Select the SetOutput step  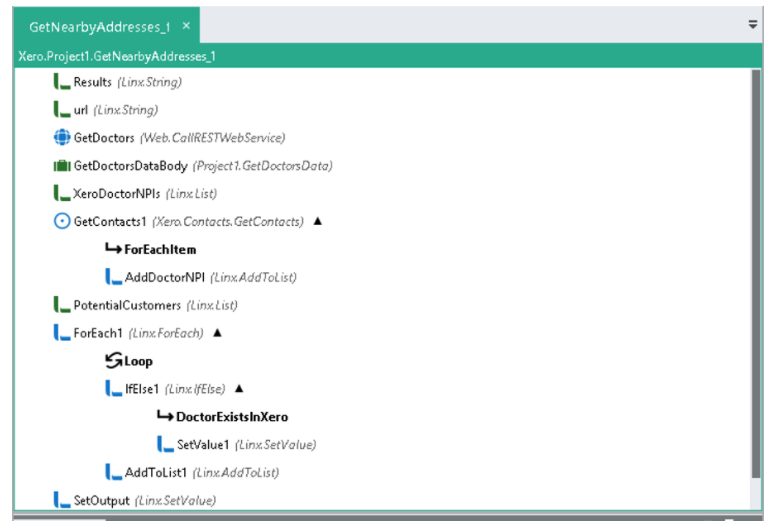[x=135, y=500]
